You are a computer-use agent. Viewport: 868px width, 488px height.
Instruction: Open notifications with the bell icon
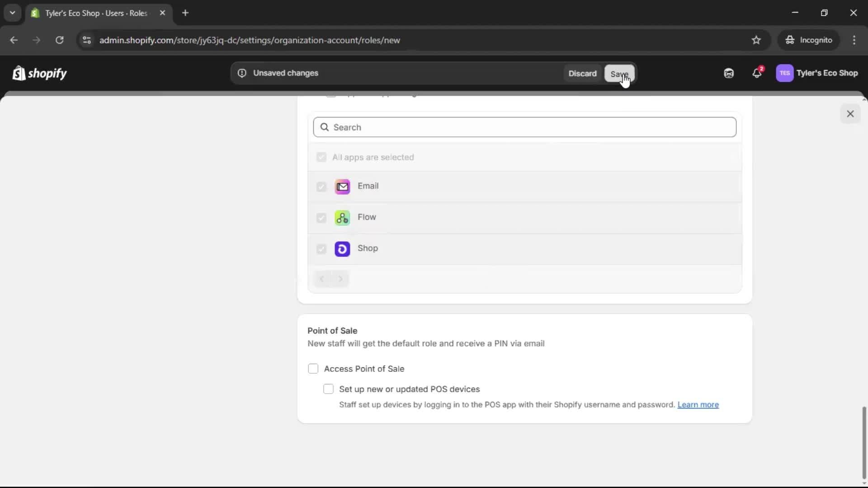click(x=757, y=73)
